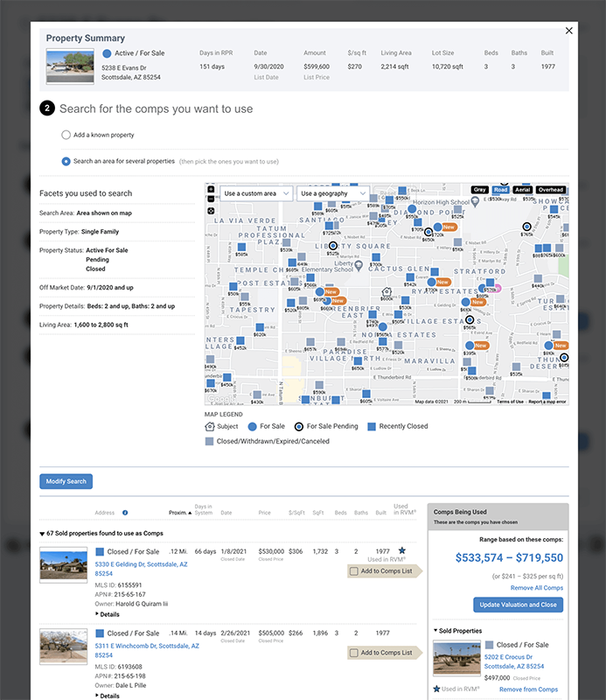Image resolution: width=606 pixels, height=700 pixels.
Task: Select the gray closed marker priced $440k
Action: tap(538, 279)
